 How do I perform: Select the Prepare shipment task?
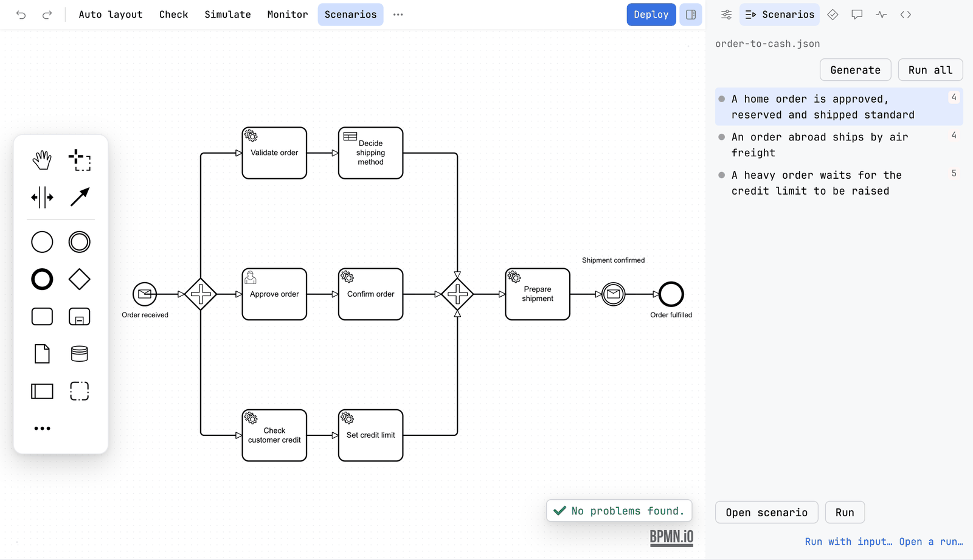click(538, 294)
